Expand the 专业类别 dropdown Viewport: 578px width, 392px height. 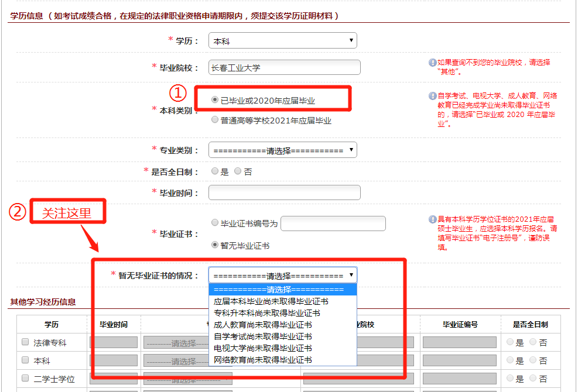[282, 150]
